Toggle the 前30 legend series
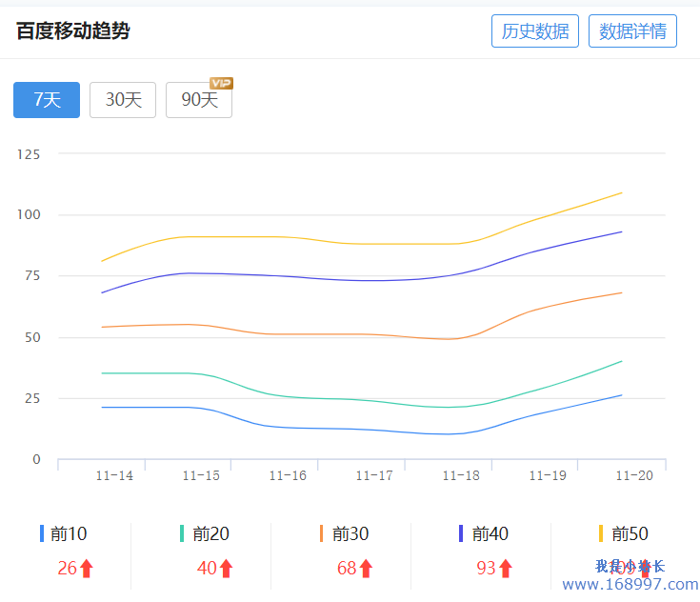 click(344, 533)
